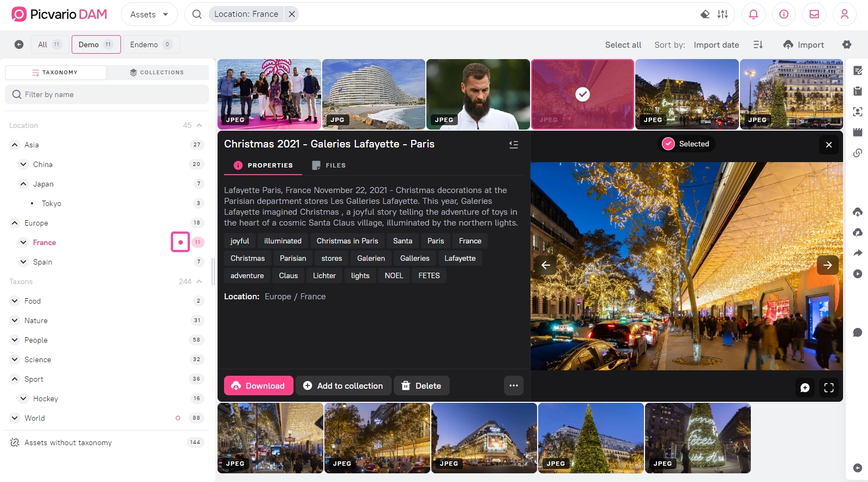Click the chain link icon in right sidebar
This screenshot has height=482, width=868.
[x=858, y=153]
